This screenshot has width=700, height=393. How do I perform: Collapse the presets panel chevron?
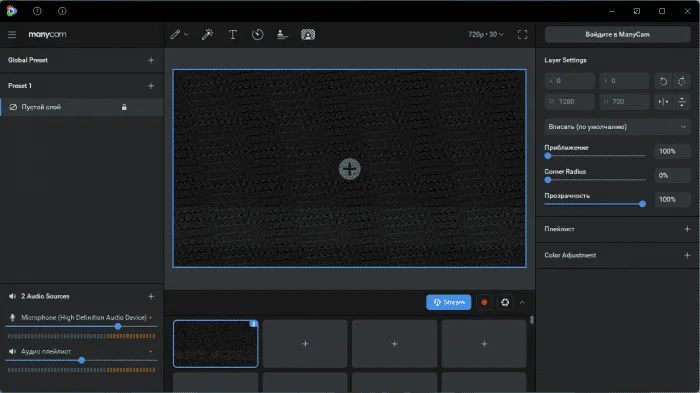click(x=522, y=302)
